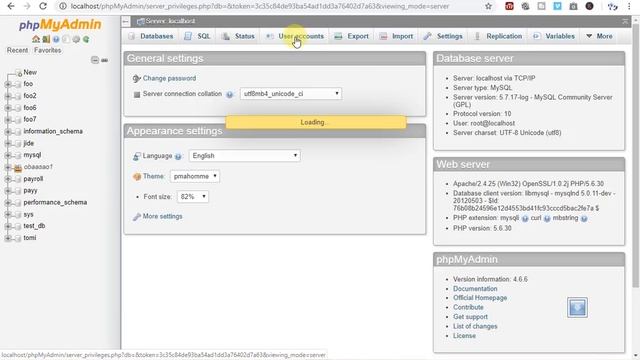
Task: Open the Settings tab
Action: [443, 36]
